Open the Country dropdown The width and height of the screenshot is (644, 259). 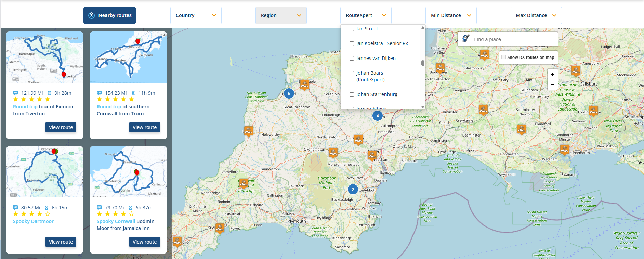tap(196, 15)
